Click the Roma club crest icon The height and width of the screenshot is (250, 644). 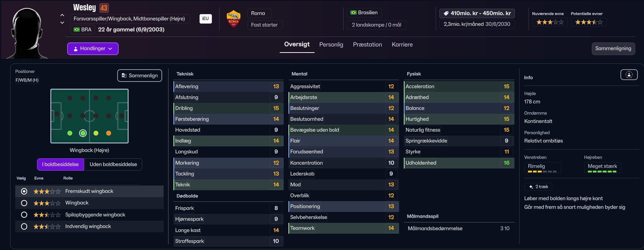(233, 19)
